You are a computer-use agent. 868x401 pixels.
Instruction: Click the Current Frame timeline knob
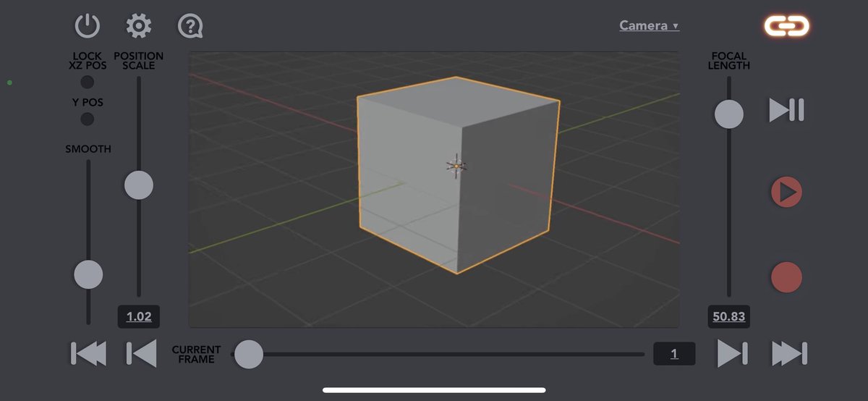click(249, 354)
